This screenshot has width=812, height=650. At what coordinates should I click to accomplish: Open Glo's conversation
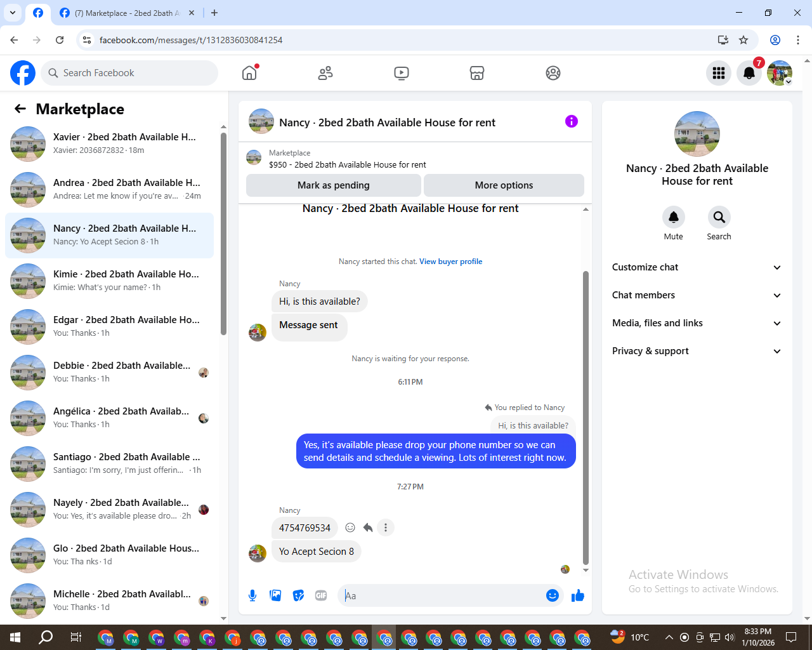pyautogui.click(x=109, y=555)
